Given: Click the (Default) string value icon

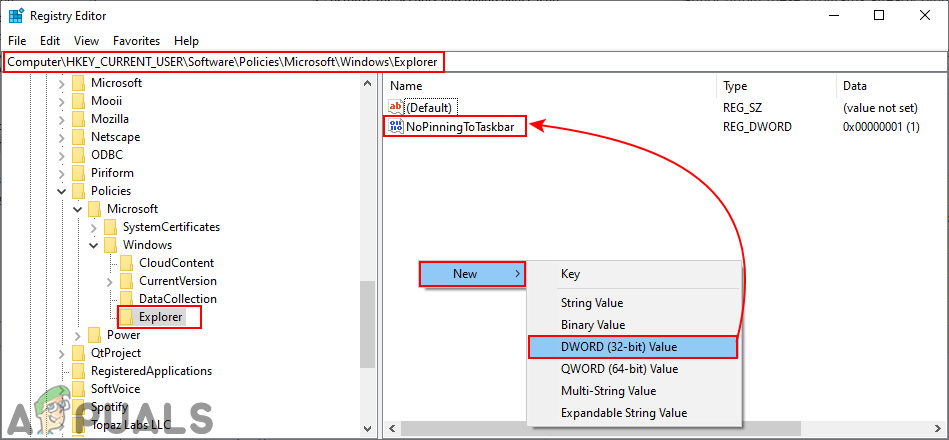Looking at the screenshot, I should pos(395,107).
